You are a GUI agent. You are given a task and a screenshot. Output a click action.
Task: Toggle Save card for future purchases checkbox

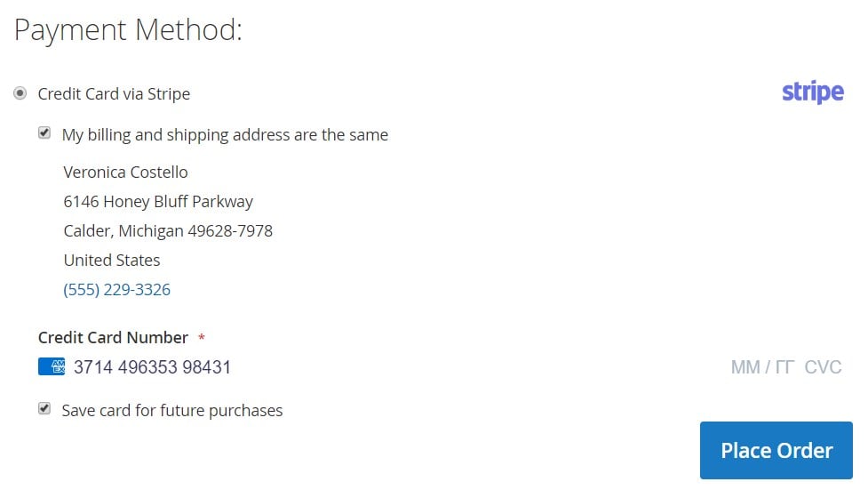44,408
